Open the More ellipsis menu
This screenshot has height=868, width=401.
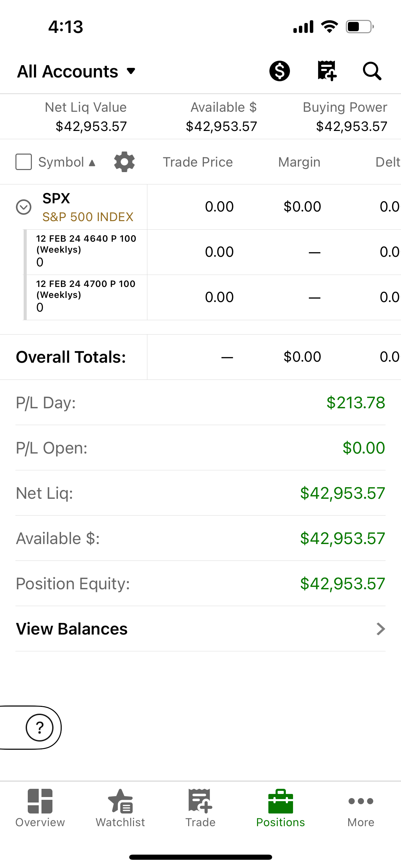click(x=361, y=801)
